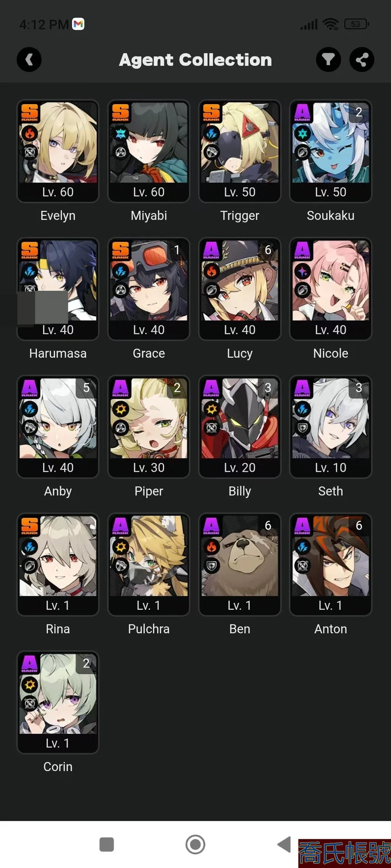The height and width of the screenshot is (868, 391).
Task: Open Lucy's agent card
Action: coord(240,289)
